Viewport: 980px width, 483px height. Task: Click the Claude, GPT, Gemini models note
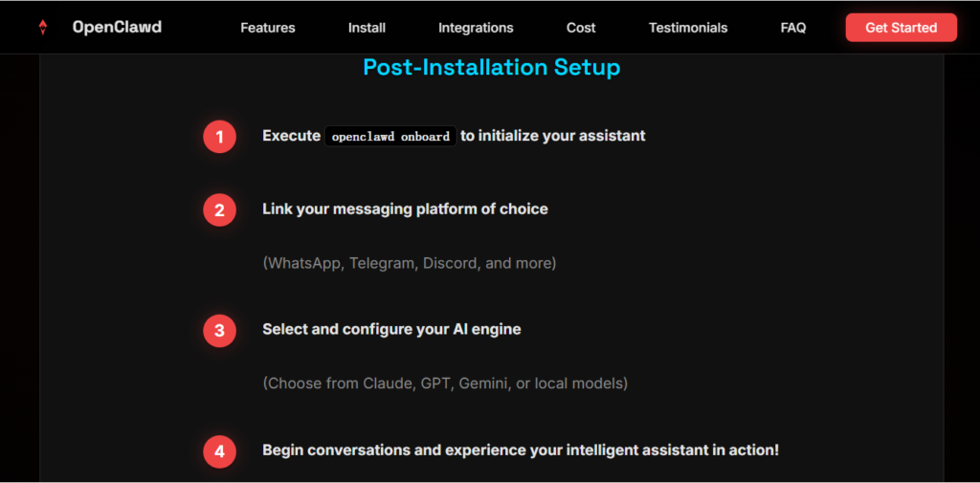point(445,384)
